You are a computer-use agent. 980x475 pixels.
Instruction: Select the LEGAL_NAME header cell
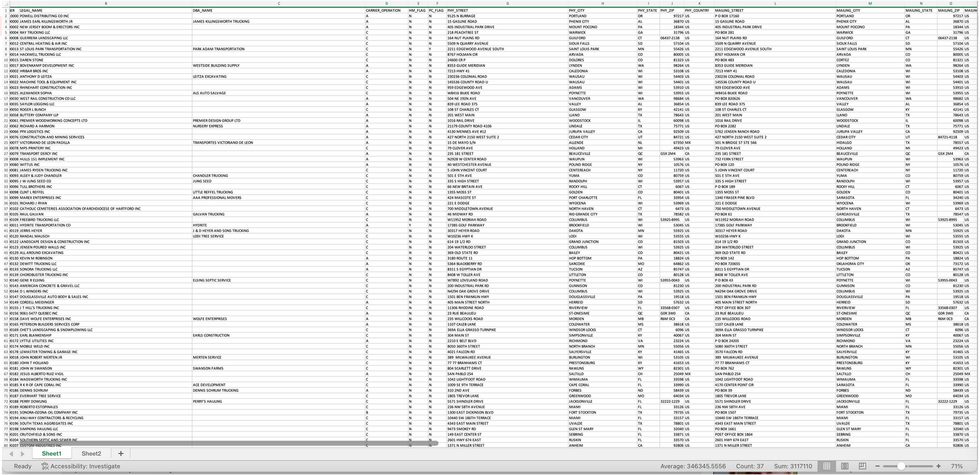point(31,10)
